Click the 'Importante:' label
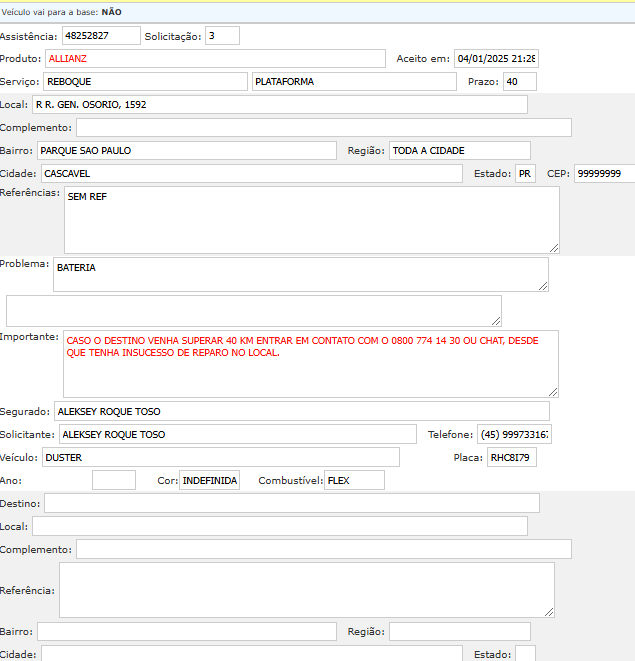Image resolution: width=635 pixels, height=661 pixels. (29, 337)
